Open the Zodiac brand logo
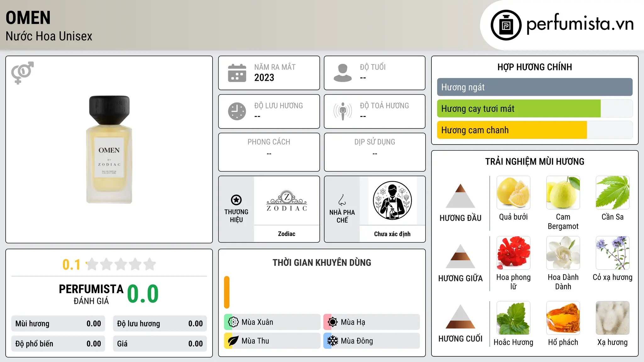Viewport: 644px width, 362px height. click(287, 200)
